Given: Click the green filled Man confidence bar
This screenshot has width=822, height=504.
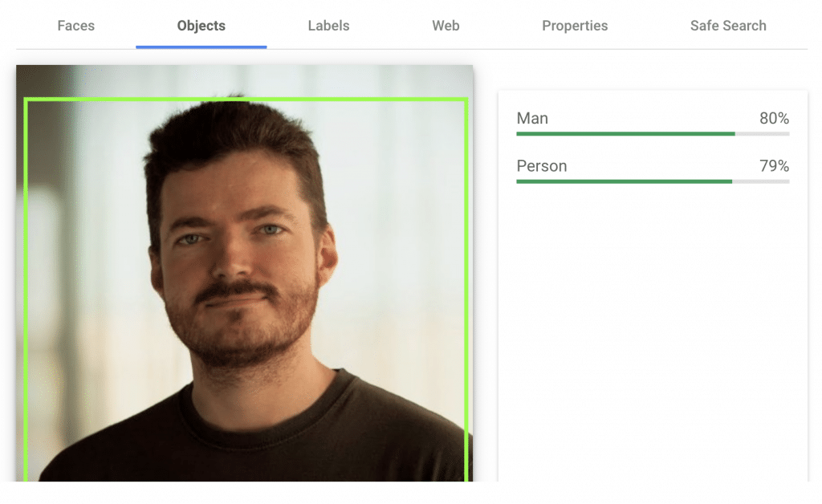Looking at the screenshot, I should tap(625, 134).
